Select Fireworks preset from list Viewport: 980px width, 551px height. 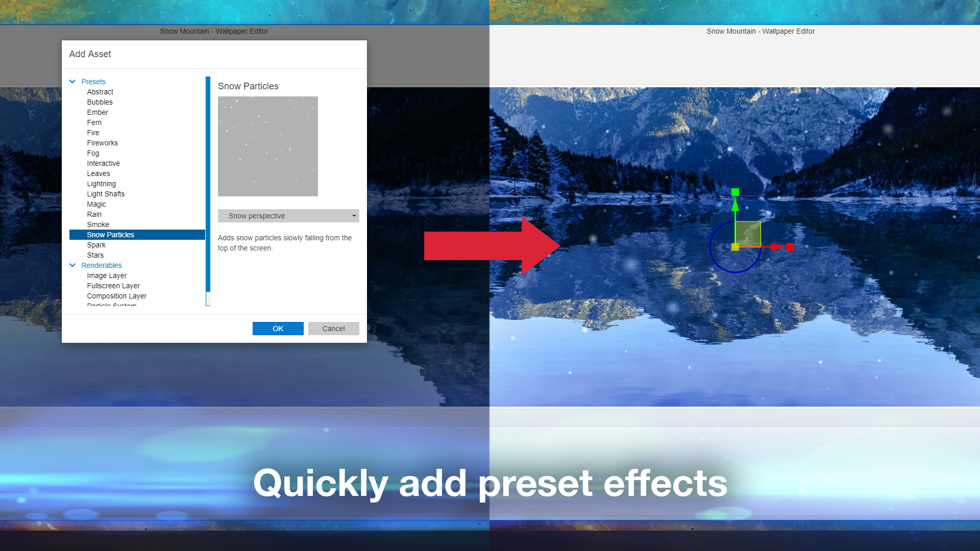[102, 143]
